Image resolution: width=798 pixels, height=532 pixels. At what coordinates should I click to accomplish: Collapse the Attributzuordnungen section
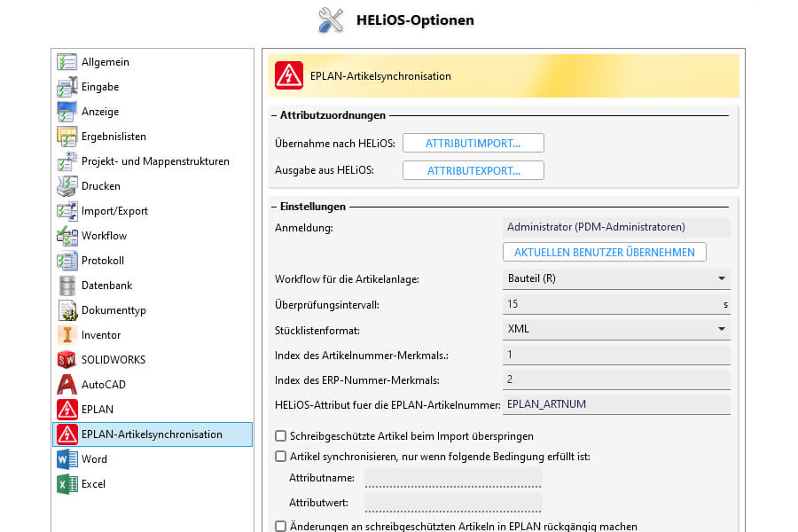pyautogui.click(x=274, y=115)
